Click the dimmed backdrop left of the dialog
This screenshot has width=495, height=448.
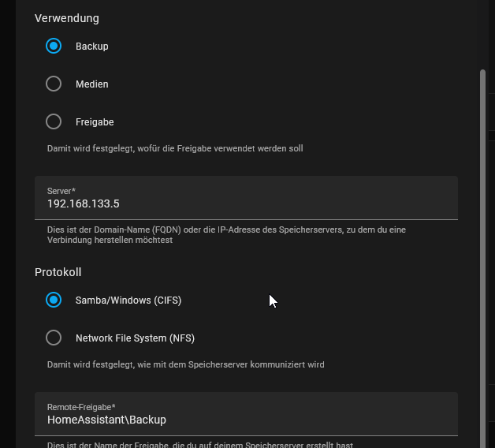coord(7,237)
